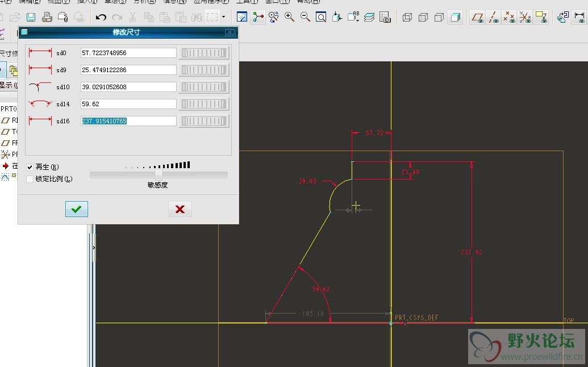
Task: Toggle datum planes visibility
Action: [477, 17]
